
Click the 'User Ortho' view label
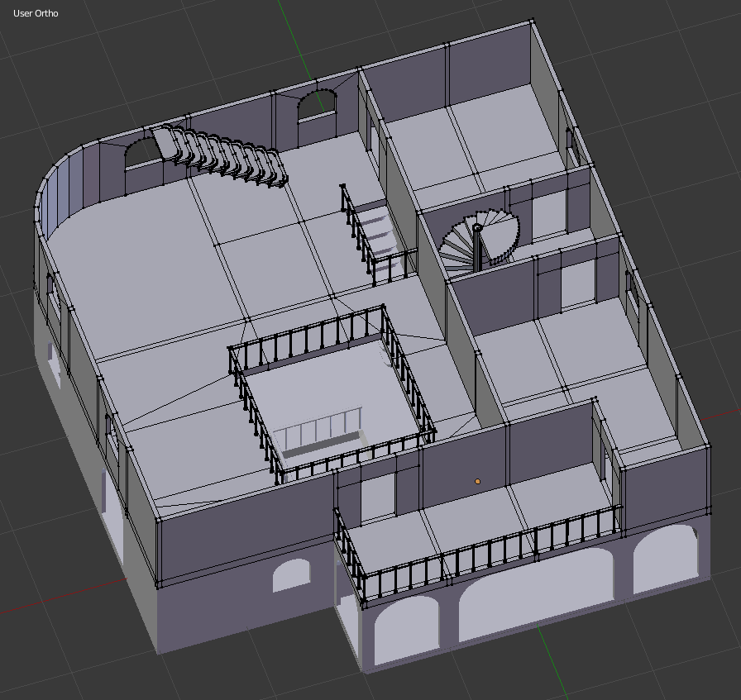36,13
